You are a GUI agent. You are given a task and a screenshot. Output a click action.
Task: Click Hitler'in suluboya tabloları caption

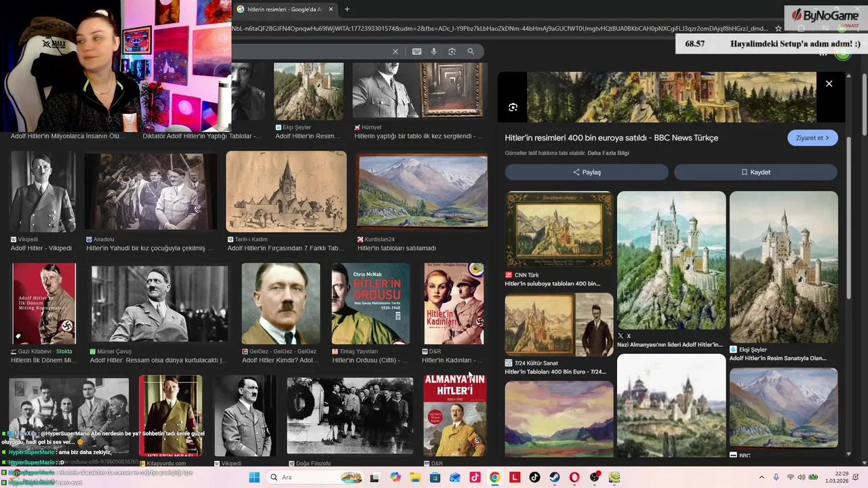[x=552, y=284]
